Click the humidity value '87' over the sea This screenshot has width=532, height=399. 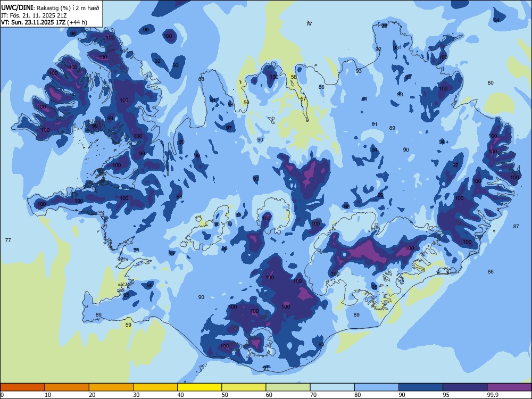tap(516, 226)
